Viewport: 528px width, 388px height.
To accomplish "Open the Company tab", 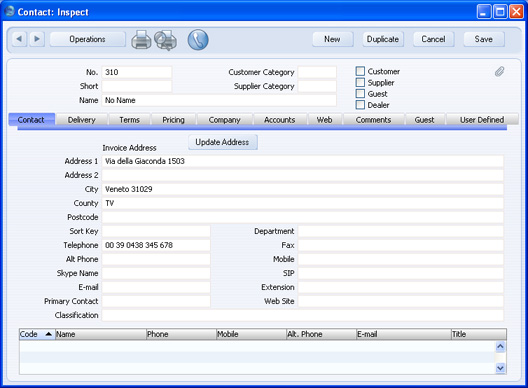I will coord(225,120).
